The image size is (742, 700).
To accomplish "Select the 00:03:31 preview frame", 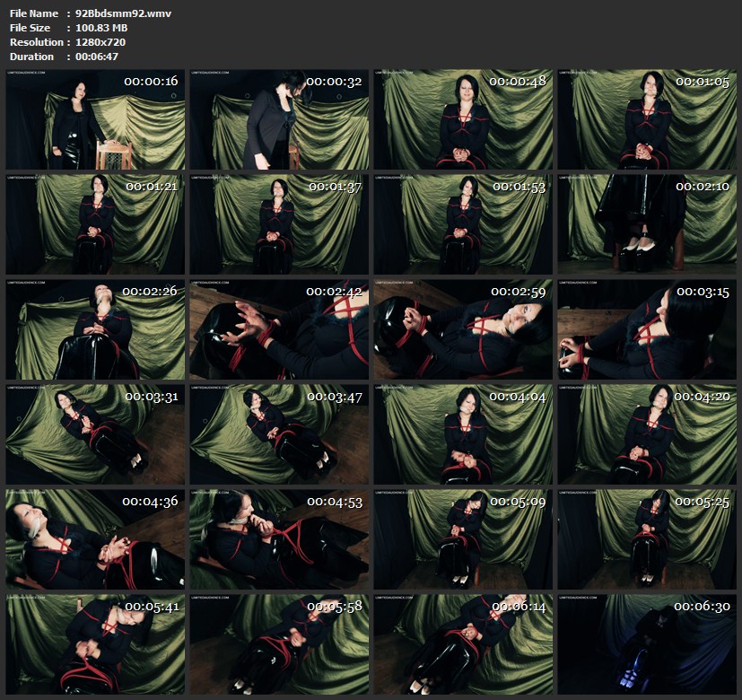I will click(x=95, y=434).
